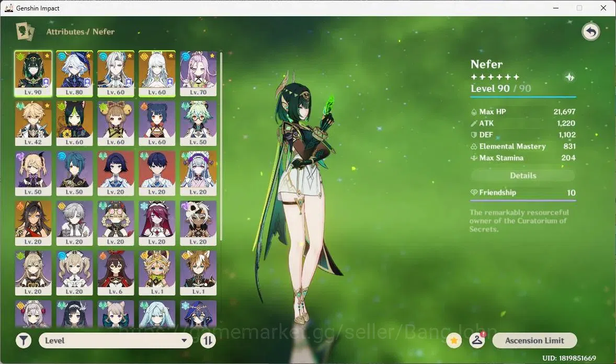616x364 pixels.
Task: Select Rosaria Lv. 20 portrait
Action: (157, 223)
